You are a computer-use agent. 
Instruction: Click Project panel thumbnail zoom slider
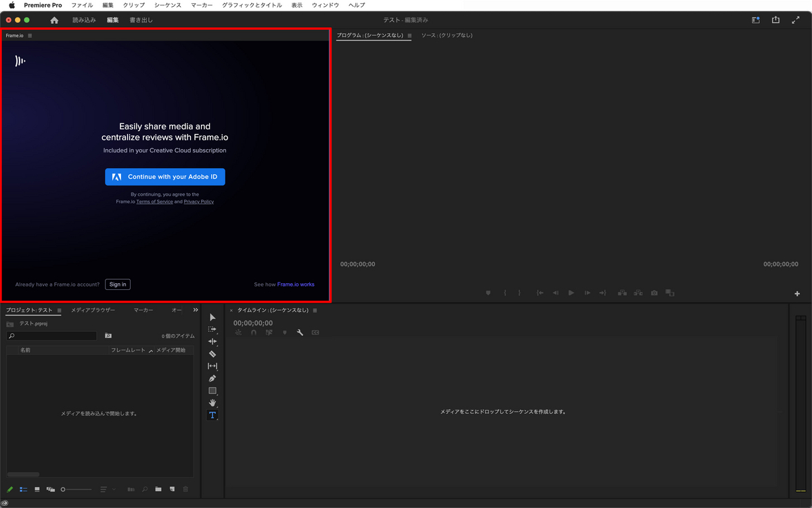pos(76,489)
